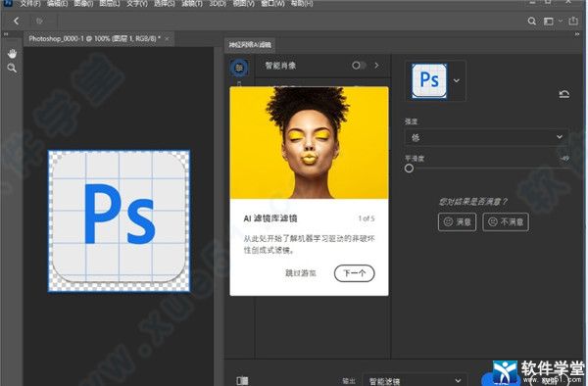
Task: Open the 窗口(W) menu
Action: [272, 3]
